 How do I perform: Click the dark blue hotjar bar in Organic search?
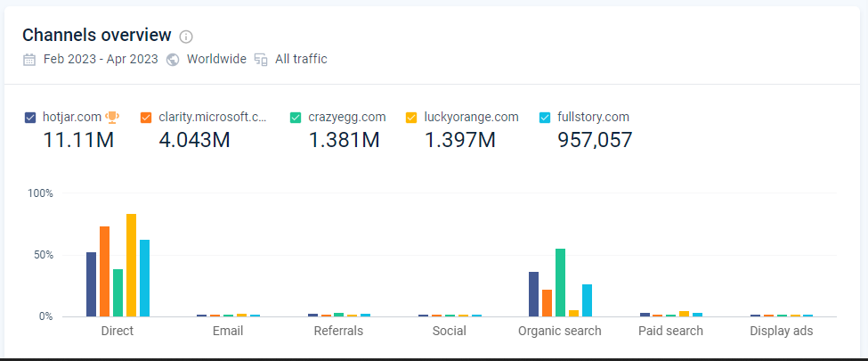pyautogui.click(x=533, y=294)
